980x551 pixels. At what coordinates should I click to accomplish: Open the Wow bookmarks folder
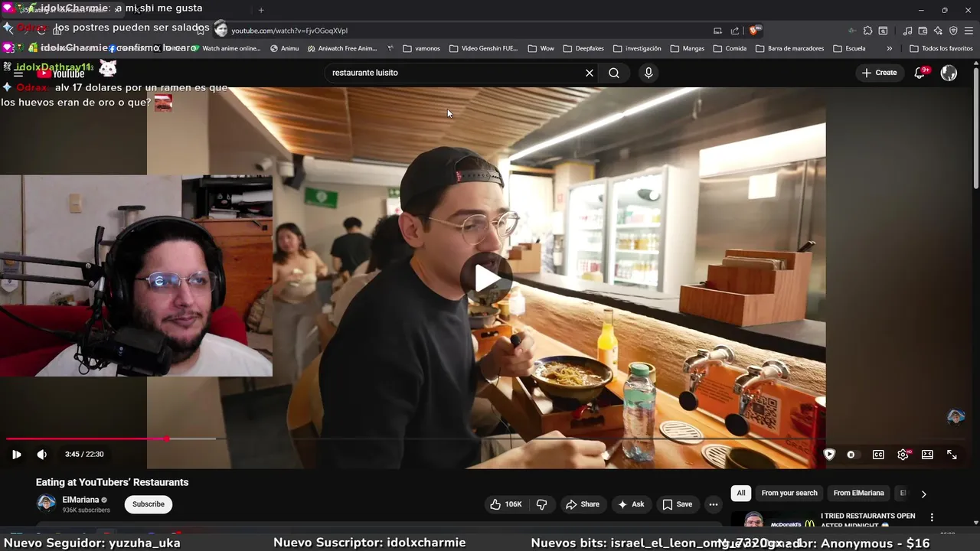541,48
